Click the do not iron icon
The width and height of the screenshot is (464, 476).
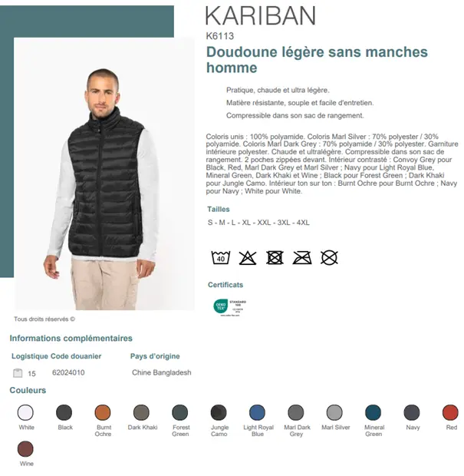[302, 258]
